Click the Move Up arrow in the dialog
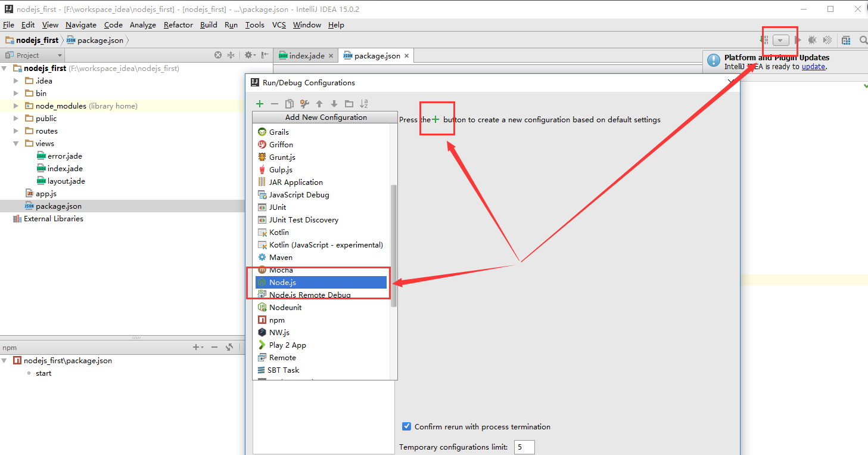 pos(319,104)
